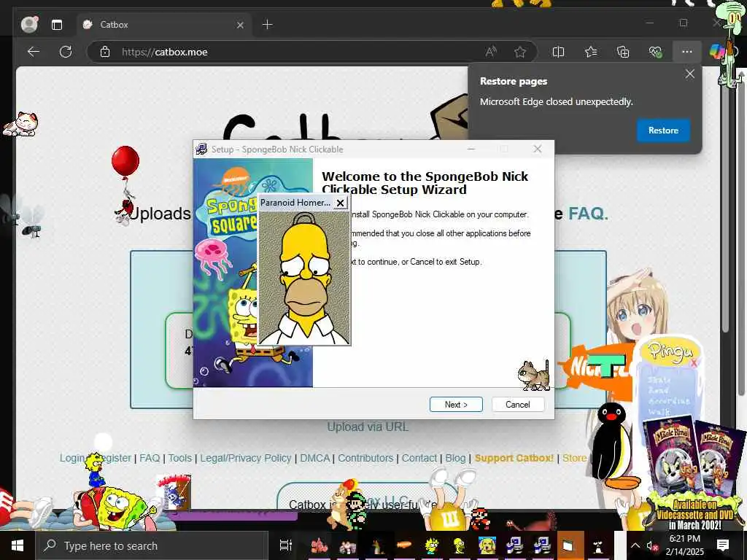This screenshot has height=560, width=747.
Task: Click the muted volume tray icon
Action: click(651, 545)
